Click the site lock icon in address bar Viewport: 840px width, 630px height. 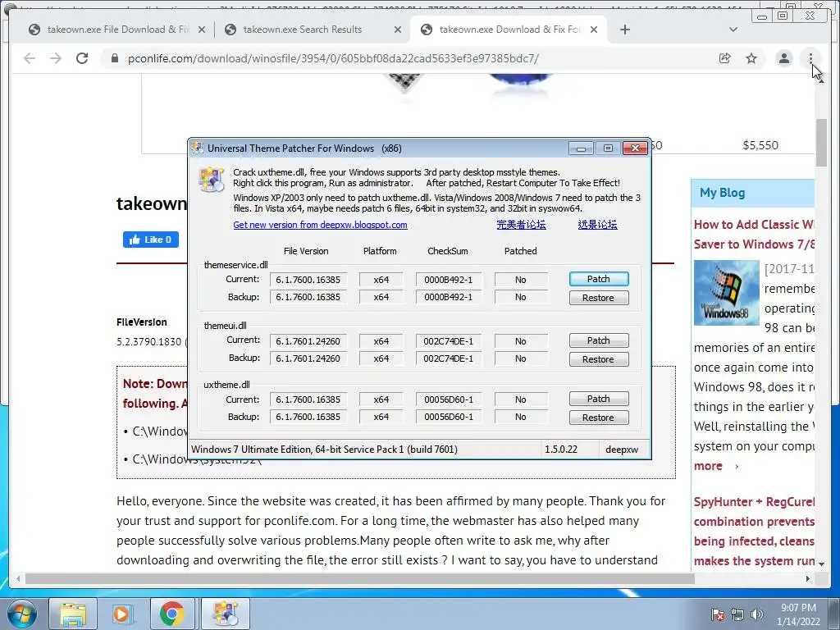point(114,58)
